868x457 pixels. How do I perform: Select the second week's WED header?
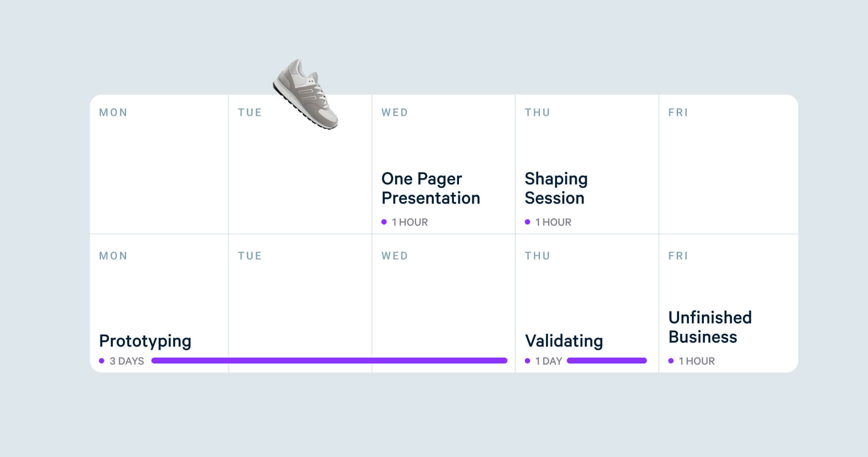[x=395, y=256]
